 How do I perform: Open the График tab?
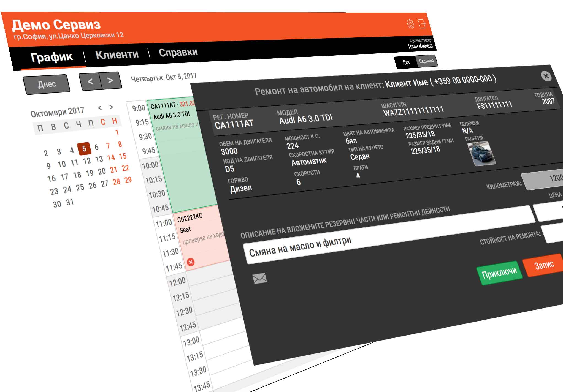pos(52,57)
